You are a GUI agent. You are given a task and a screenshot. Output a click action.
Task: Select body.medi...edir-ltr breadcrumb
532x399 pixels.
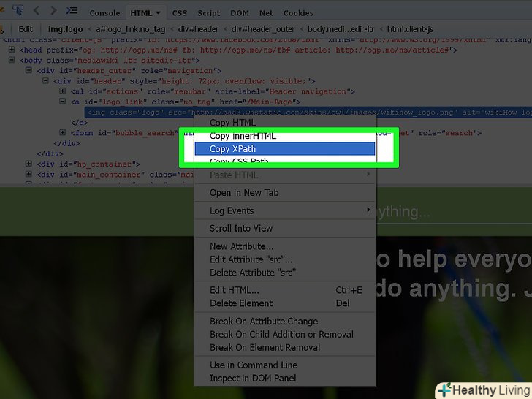point(341,29)
